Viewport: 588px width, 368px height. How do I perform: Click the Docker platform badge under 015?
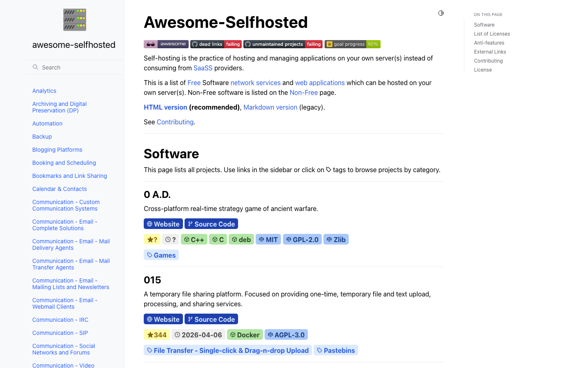pos(245,334)
